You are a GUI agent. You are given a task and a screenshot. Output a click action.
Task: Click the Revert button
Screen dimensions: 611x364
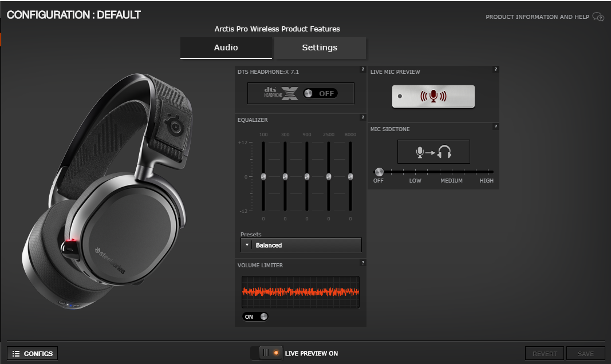pyautogui.click(x=545, y=354)
